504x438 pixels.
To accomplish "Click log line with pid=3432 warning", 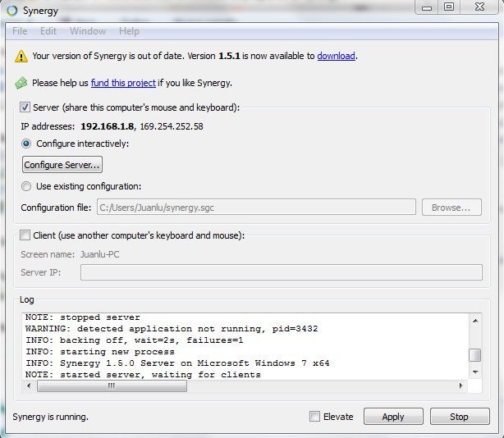I will [x=172, y=329].
